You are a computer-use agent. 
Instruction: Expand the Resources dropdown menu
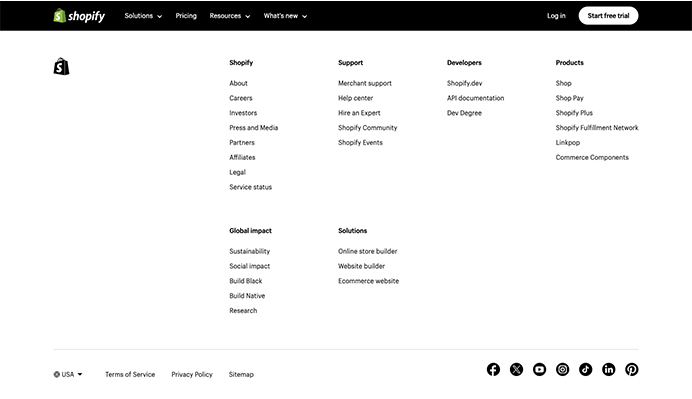pyautogui.click(x=229, y=16)
